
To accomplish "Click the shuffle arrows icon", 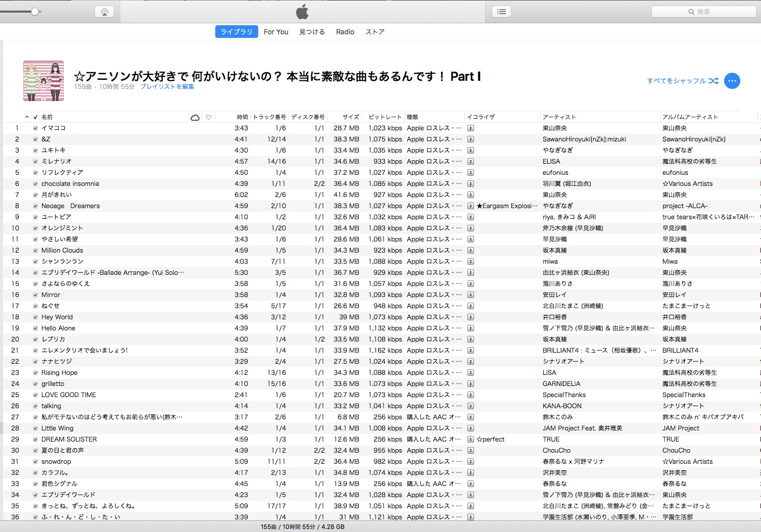I will pos(713,81).
